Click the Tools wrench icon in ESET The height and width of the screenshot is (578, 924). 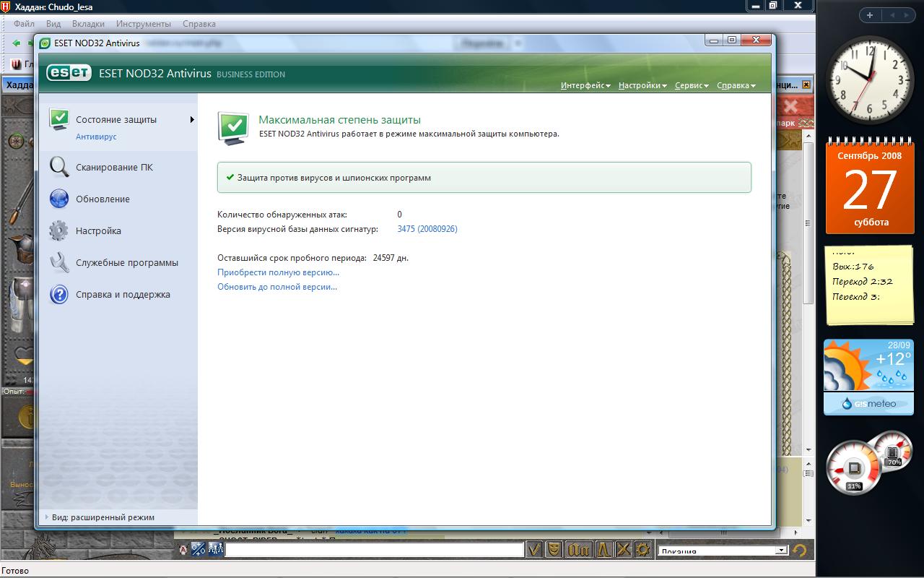coord(59,263)
